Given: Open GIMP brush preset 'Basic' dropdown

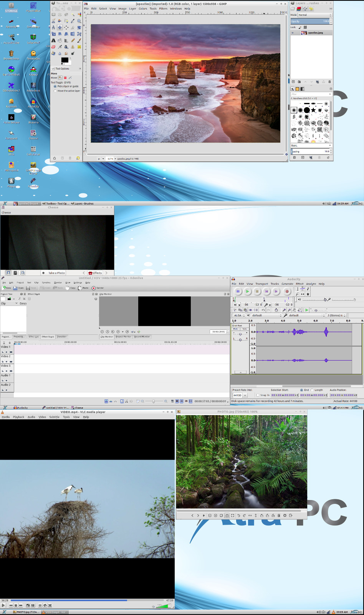Looking at the screenshot, I should coord(311,145).
